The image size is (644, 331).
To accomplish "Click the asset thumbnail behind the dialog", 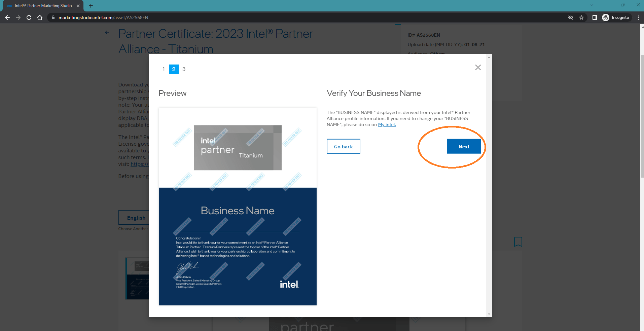I will (x=137, y=279).
